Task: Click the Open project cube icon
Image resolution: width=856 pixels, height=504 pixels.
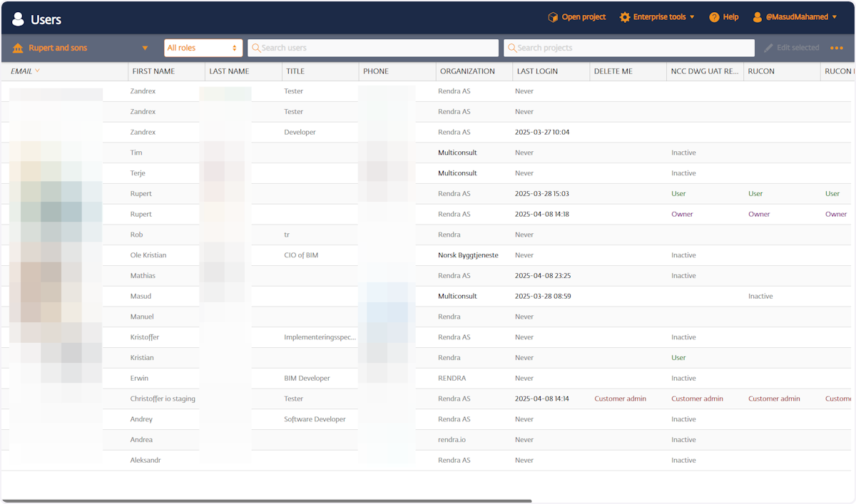Action: 553,17
